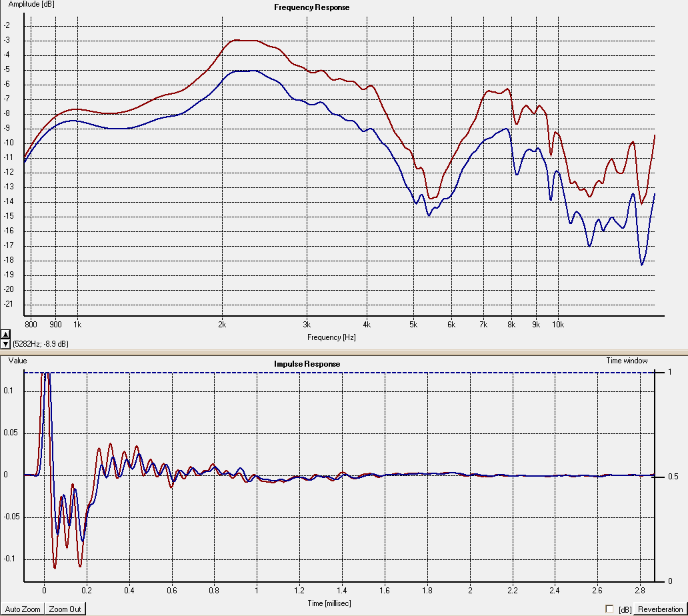The height and width of the screenshot is (616, 688).
Task: Click the 2.8 time tick label
Action: point(640,591)
